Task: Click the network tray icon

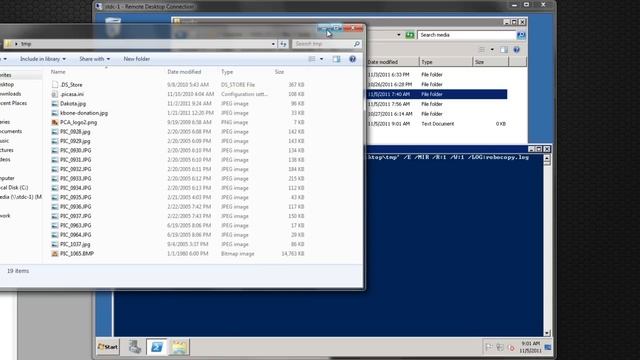Action: click(500, 347)
